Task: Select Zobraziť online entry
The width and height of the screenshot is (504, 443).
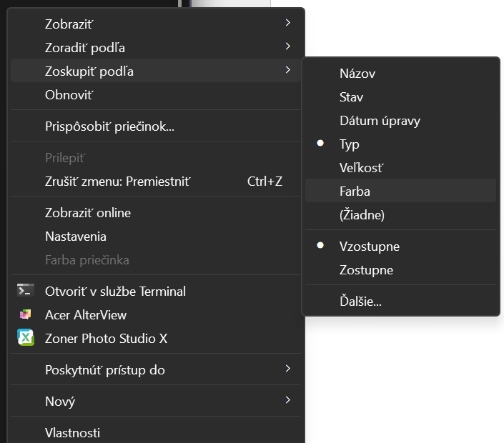Action: coord(88,213)
